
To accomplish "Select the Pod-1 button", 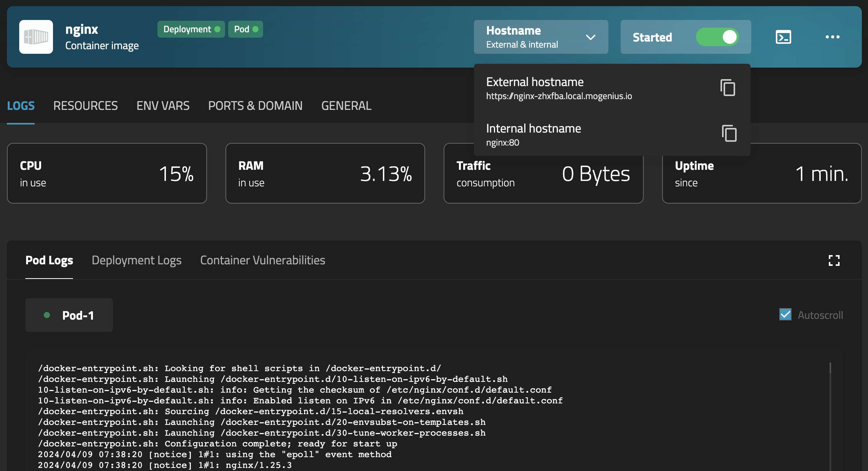I will (69, 315).
